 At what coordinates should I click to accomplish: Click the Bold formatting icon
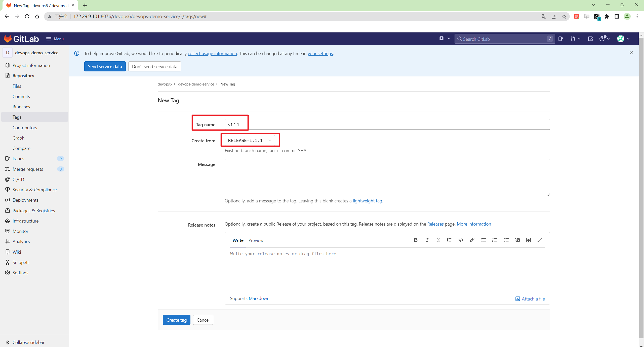pos(416,240)
